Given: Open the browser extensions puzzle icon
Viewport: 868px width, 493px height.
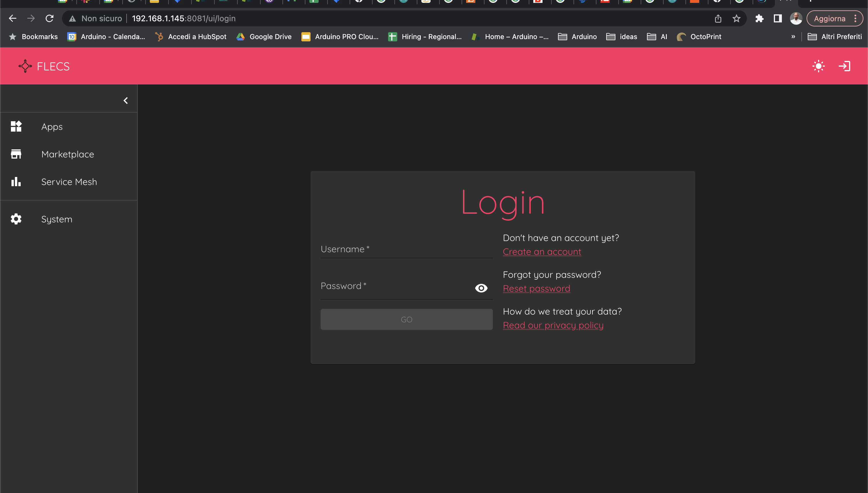Looking at the screenshot, I should pos(759,18).
